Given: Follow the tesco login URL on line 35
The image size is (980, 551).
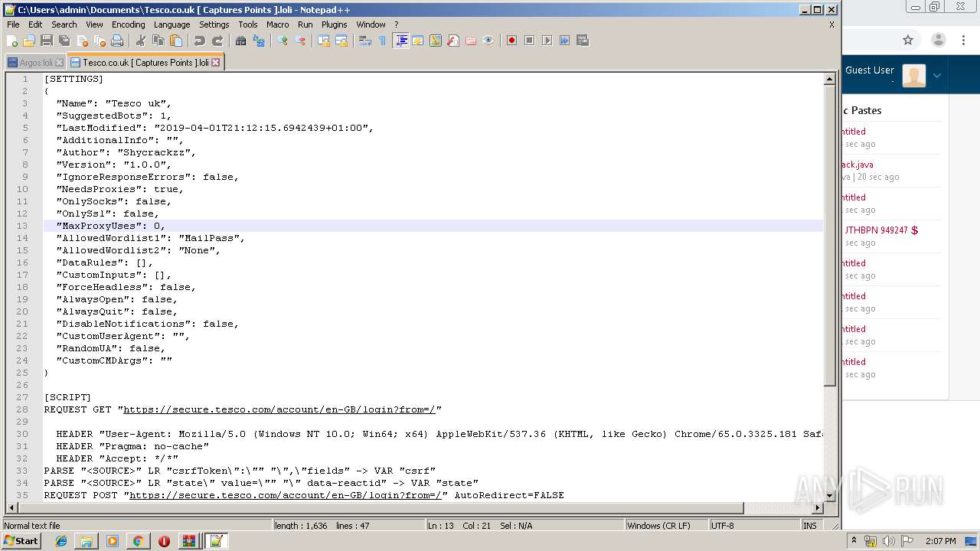Looking at the screenshot, I should pyautogui.click(x=286, y=495).
